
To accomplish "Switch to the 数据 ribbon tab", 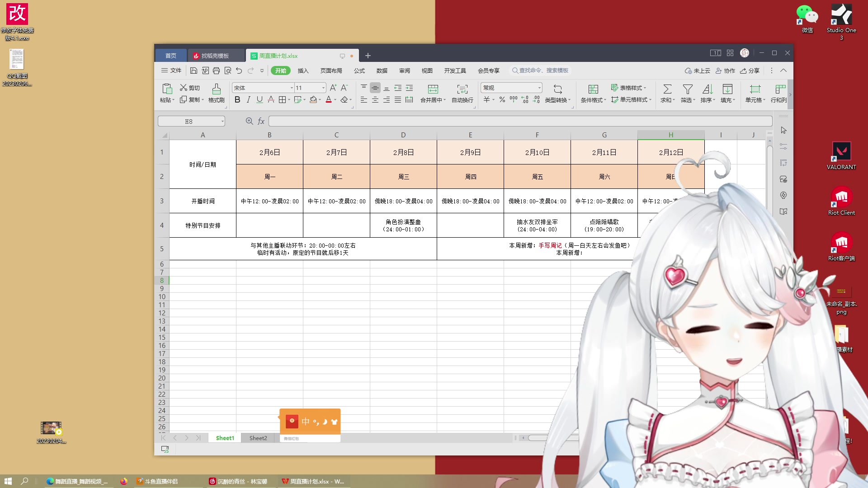I will click(x=381, y=70).
